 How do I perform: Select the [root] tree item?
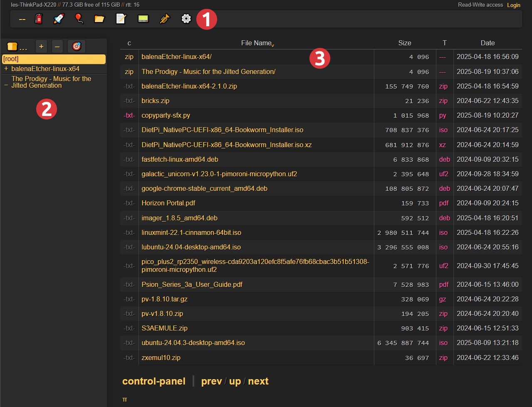pyautogui.click(x=54, y=59)
